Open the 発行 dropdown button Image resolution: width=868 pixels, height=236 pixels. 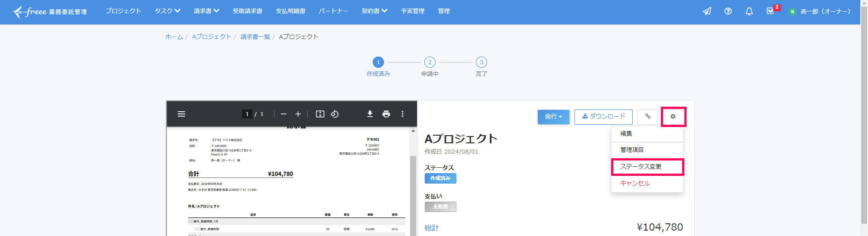click(554, 117)
